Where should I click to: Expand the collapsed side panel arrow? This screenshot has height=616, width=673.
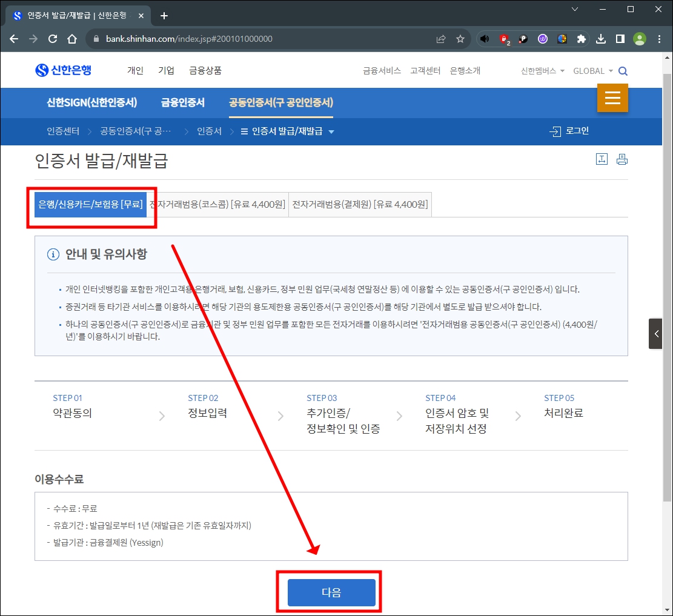[x=655, y=334]
